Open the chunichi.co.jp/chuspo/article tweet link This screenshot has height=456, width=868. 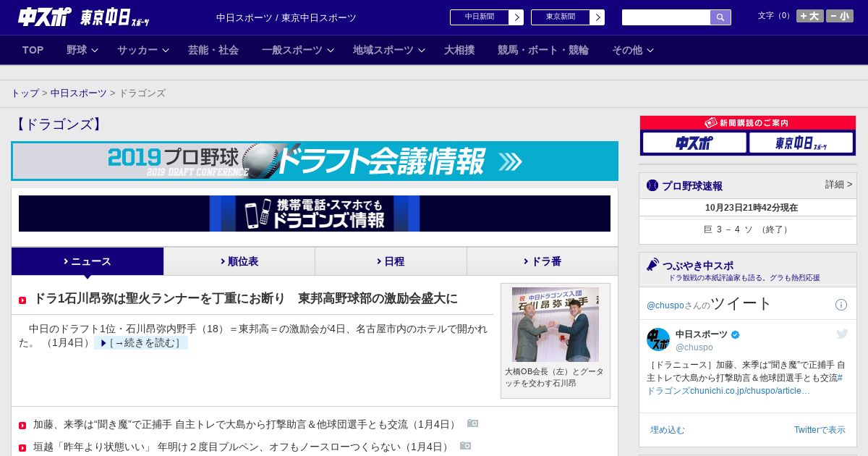point(750,391)
